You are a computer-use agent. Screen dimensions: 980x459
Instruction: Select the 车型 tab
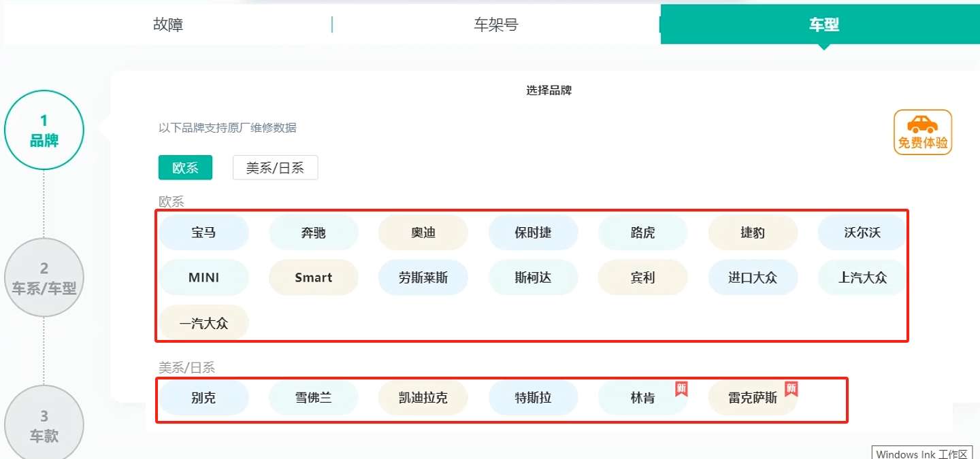click(x=823, y=24)
